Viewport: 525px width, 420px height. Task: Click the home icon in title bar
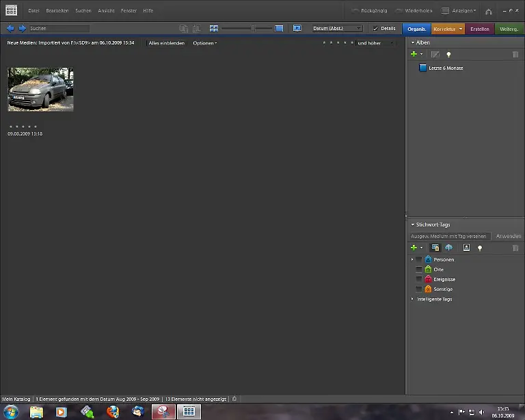(x=488, y=11)
